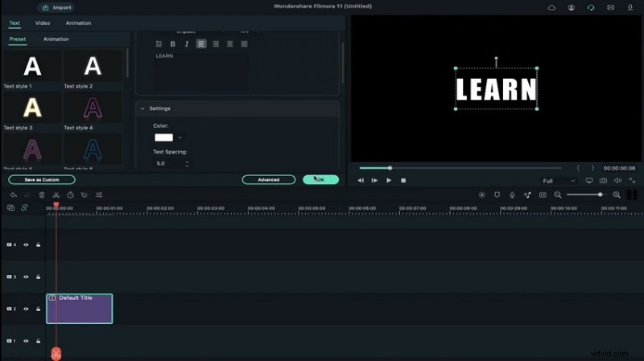The width and height of the screenshot is (644, 361).
Task: Click the download icon in title bar
Action: click(630, 7)
